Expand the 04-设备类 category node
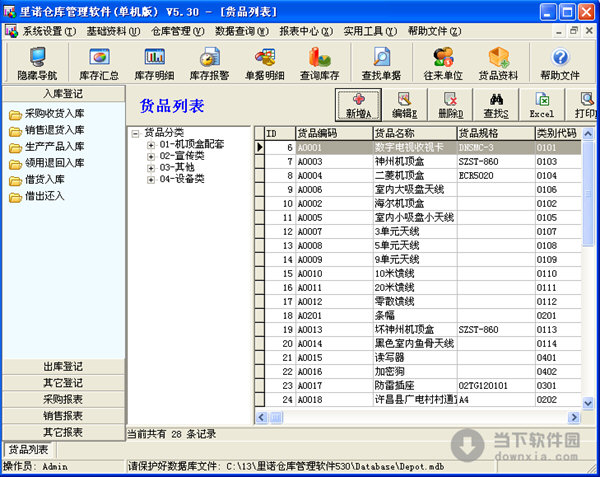This screenshot has height=477, width=600. 150,178
